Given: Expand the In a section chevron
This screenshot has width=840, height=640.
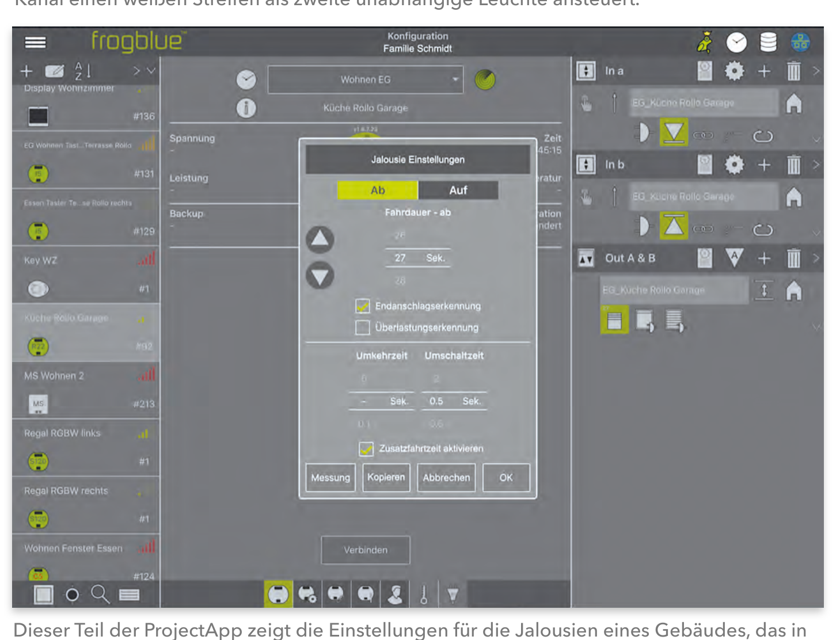Looking at the screenshot, I should 816,71.
